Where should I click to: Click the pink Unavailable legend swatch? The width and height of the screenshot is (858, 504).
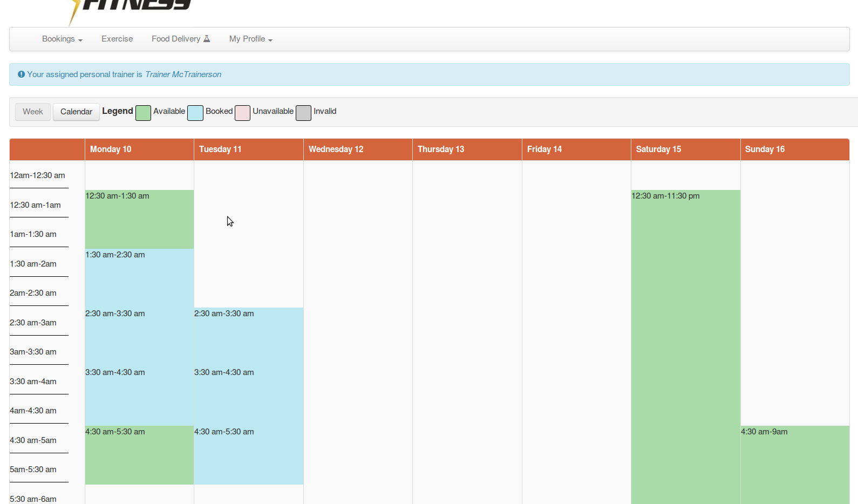coord(242,113)
